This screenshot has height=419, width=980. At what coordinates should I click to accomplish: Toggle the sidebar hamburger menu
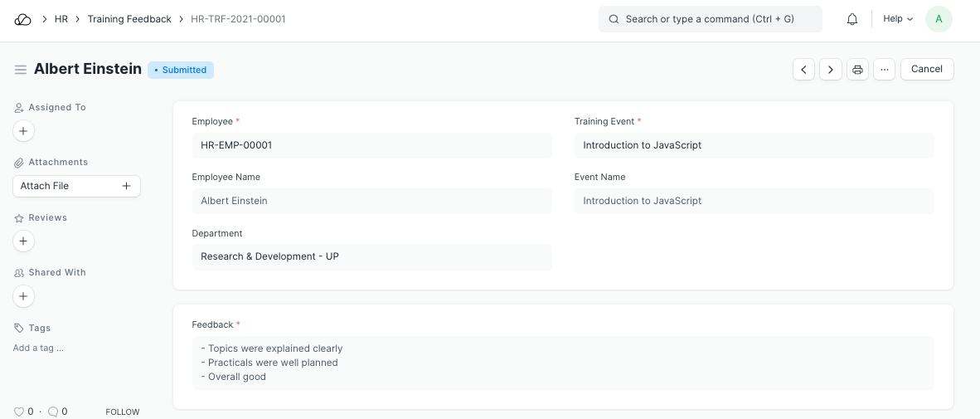(x=21, y=70)
